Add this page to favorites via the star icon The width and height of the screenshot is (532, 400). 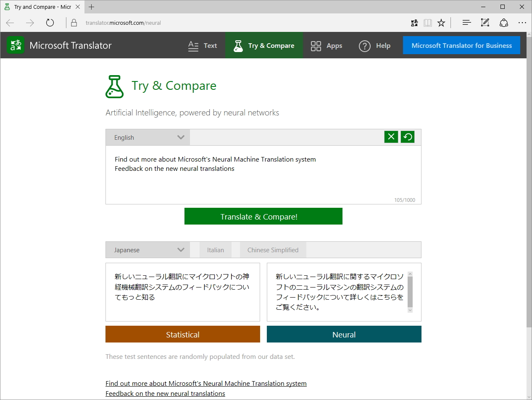coord(441,23)
